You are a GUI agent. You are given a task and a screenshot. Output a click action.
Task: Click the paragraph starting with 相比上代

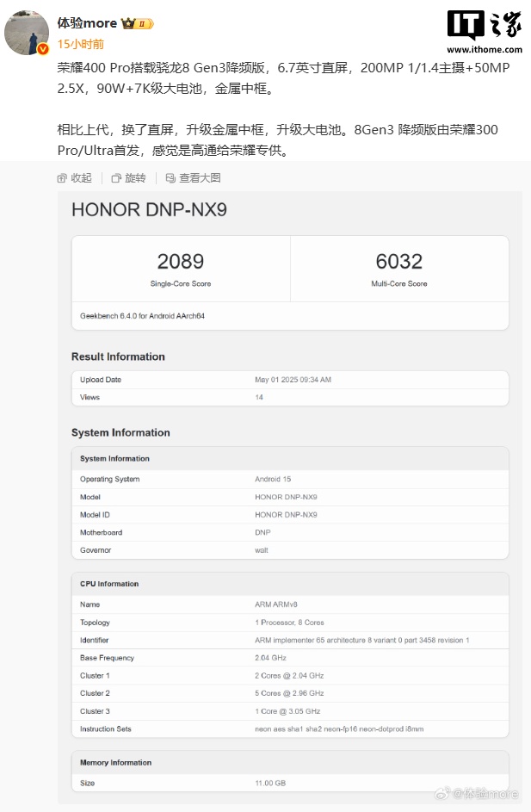pyautogui.click(x=277, y=139)
